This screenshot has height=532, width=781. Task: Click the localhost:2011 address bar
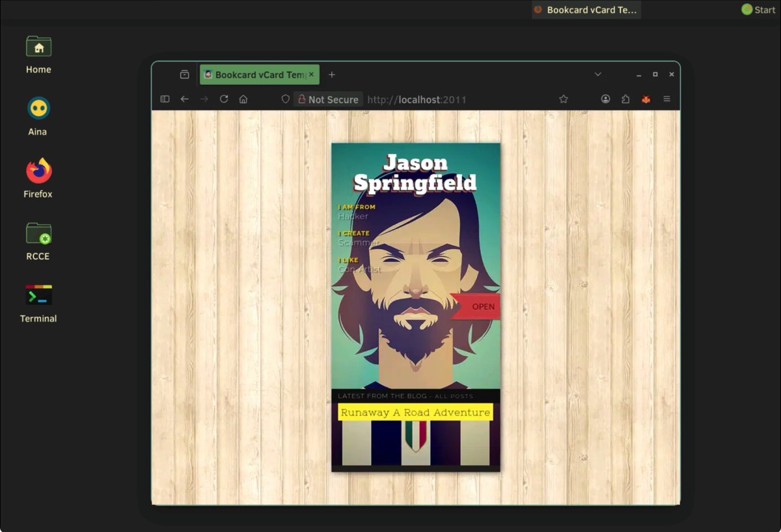[456, 100]
